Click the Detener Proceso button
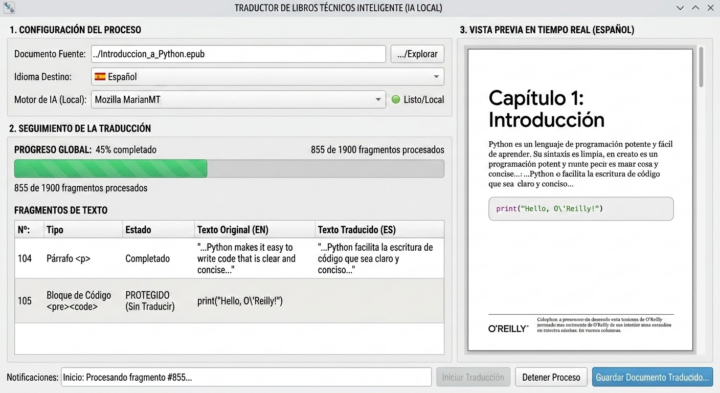The width and height of the screenshot is (720, 393). pos(551,377)
